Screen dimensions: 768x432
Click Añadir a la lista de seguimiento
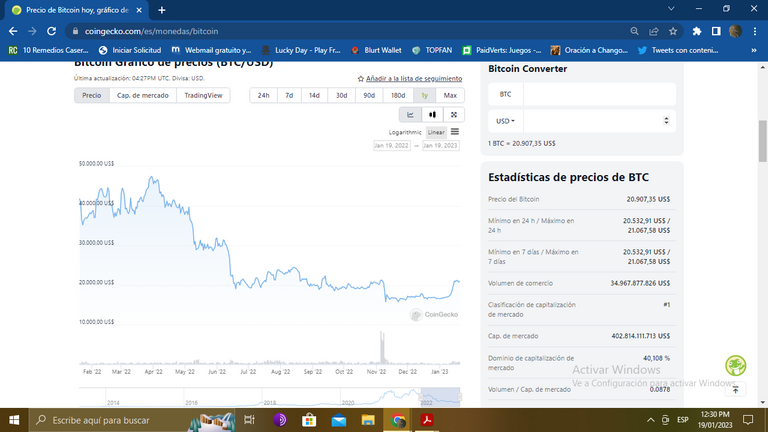coord(414,78)
